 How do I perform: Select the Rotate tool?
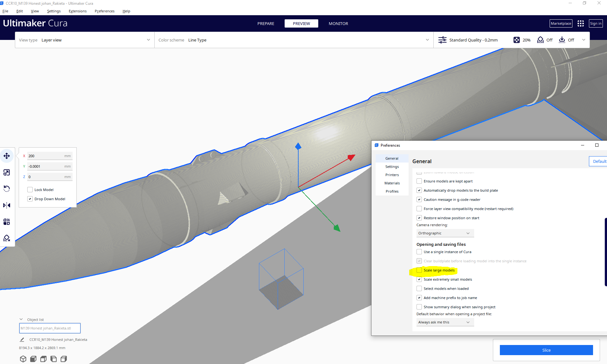click(x=6, y=188)
